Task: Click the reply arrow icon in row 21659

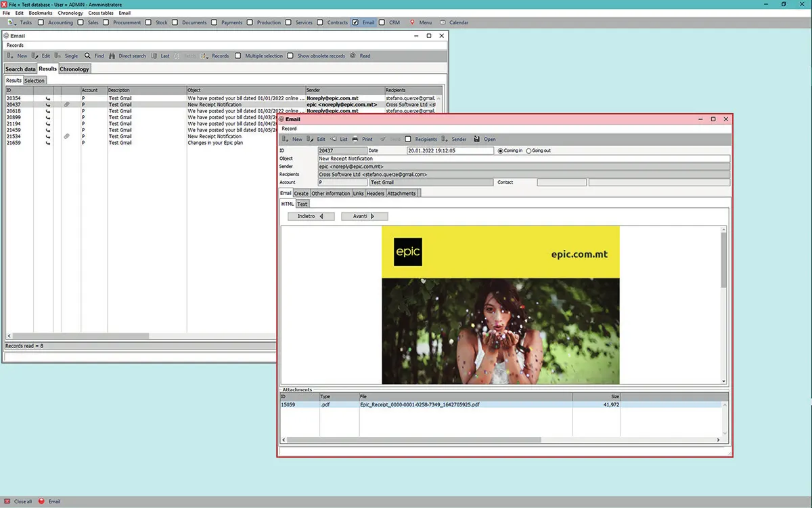Action: point(47,143)
